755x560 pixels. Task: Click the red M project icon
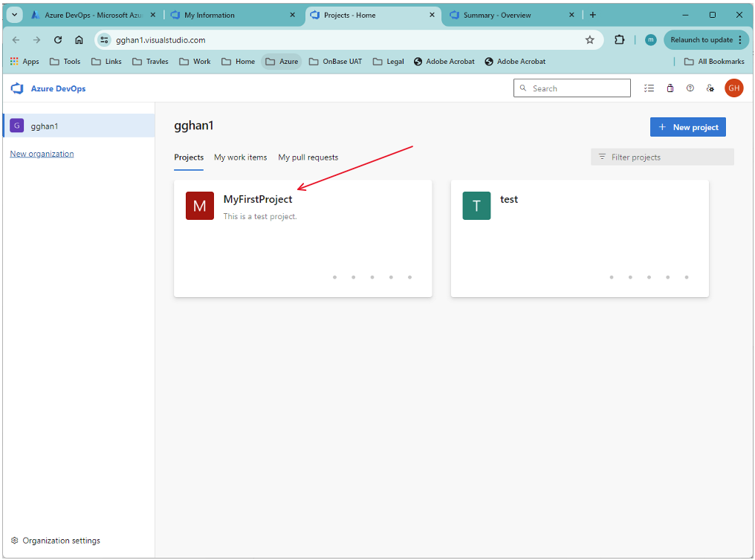coord(200,206)
